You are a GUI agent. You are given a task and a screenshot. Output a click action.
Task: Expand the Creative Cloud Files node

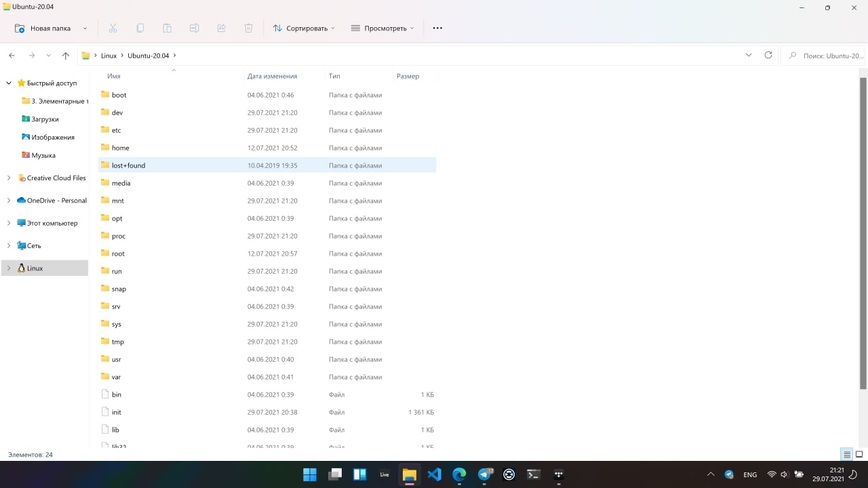(x=9, y=178)
